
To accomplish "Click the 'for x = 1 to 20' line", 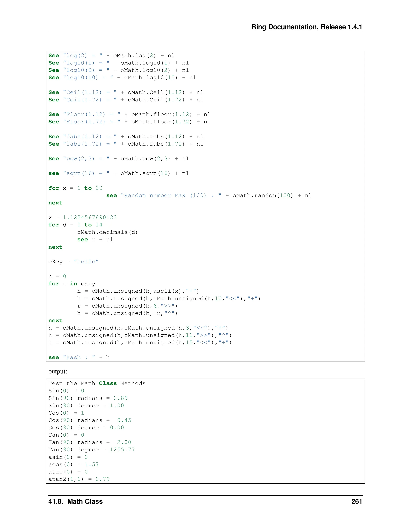I will pos(75,188).
